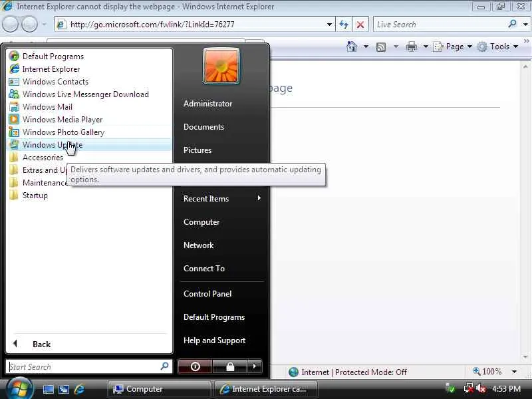Click the Internet Protected Mode status
Screen dimensions: 532x399
(348, 372)
